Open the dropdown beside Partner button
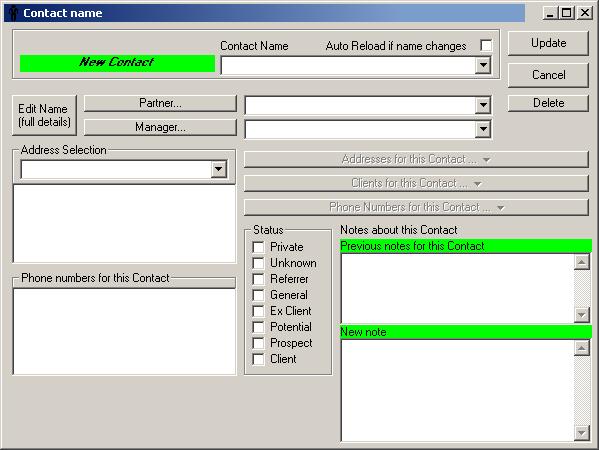 [483, 105]
